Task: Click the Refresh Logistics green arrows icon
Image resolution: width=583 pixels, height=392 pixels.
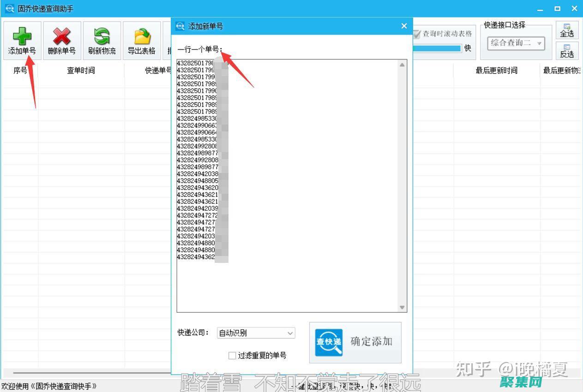Action: tap(102, 37)
